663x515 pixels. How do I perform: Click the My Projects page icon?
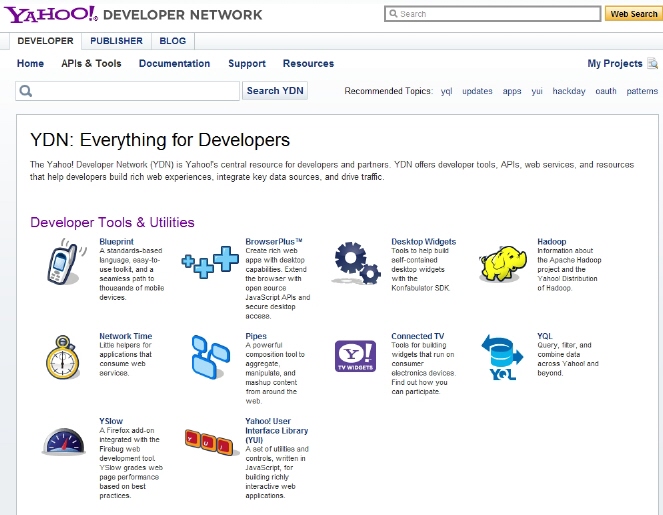click(653, 64)
